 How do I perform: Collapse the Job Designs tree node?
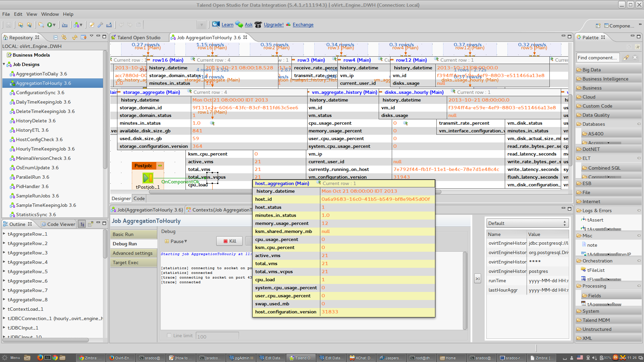[x=4, y=64]
